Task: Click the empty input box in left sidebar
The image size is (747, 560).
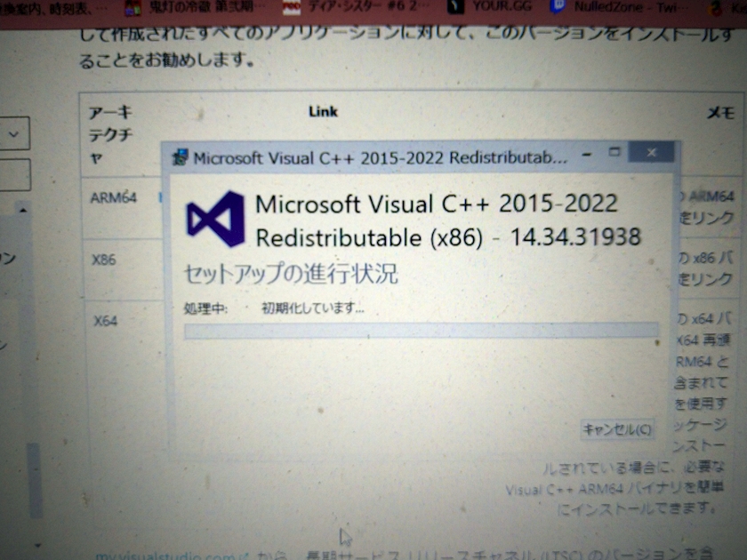Action: tap(14, 175)
